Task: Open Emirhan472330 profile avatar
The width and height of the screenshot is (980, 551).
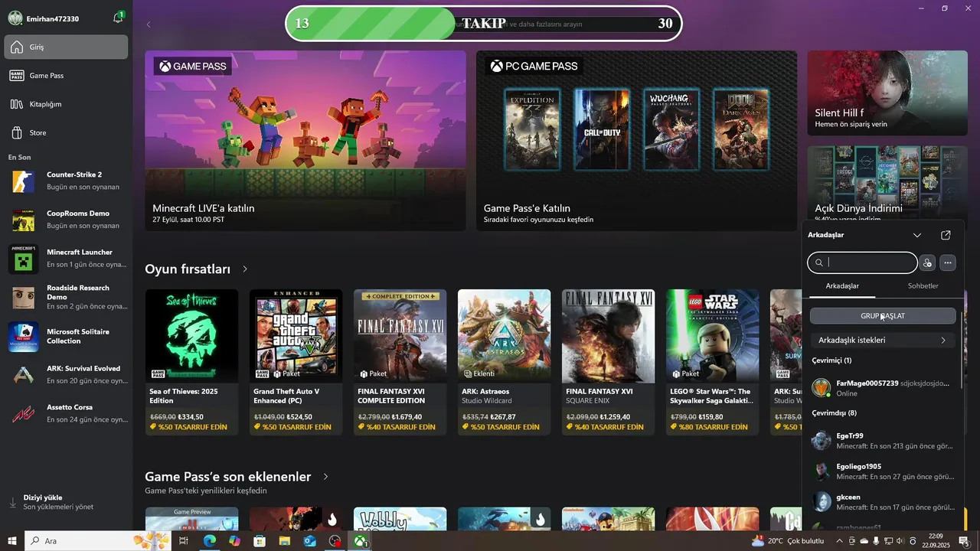Action: click(x=15, y=18)
